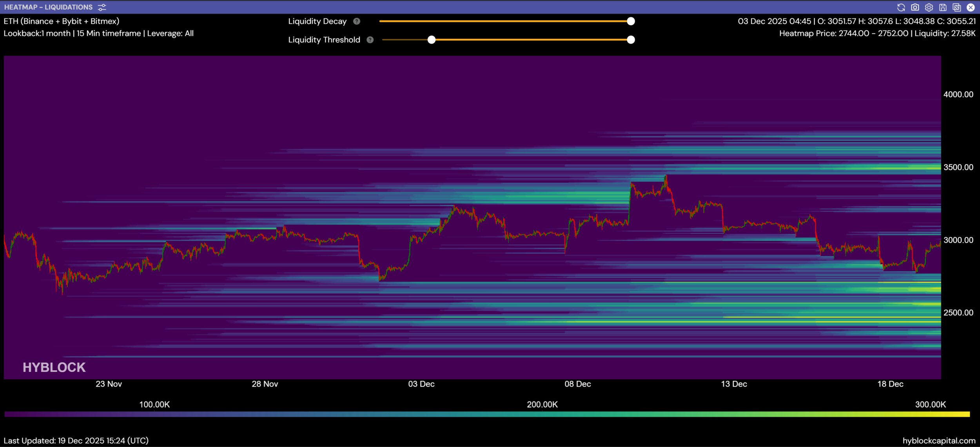Viewport: 980px width, 447px height.
Task: Click the hyblockcapital.com link
Action: click(x=938, y=441)
